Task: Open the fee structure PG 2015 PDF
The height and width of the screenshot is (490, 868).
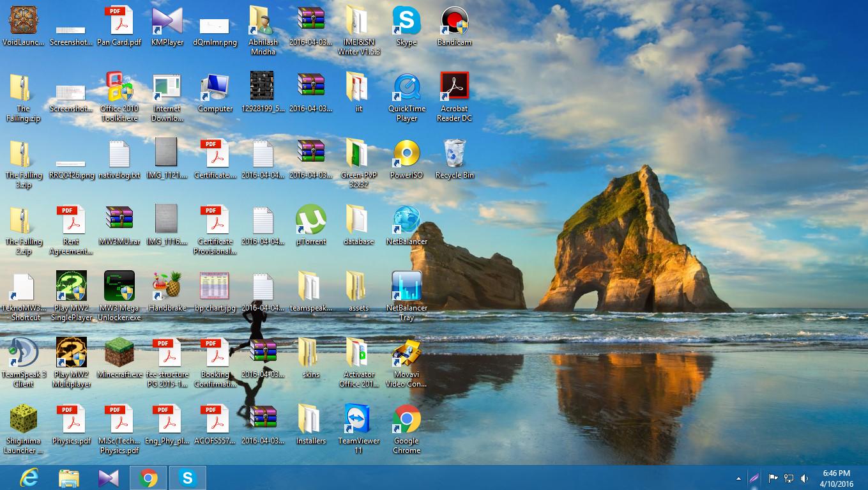Action: click(167, 363)
